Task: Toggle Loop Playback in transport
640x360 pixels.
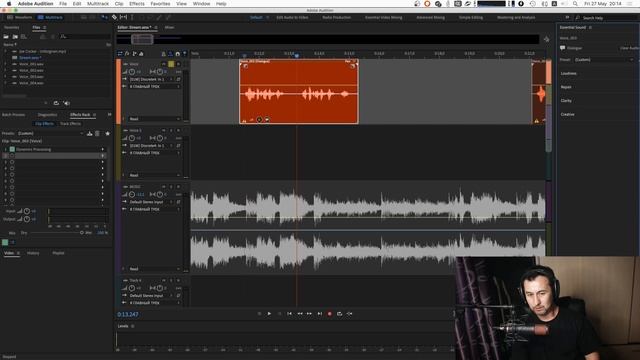Action: click(x=339, y=314)
